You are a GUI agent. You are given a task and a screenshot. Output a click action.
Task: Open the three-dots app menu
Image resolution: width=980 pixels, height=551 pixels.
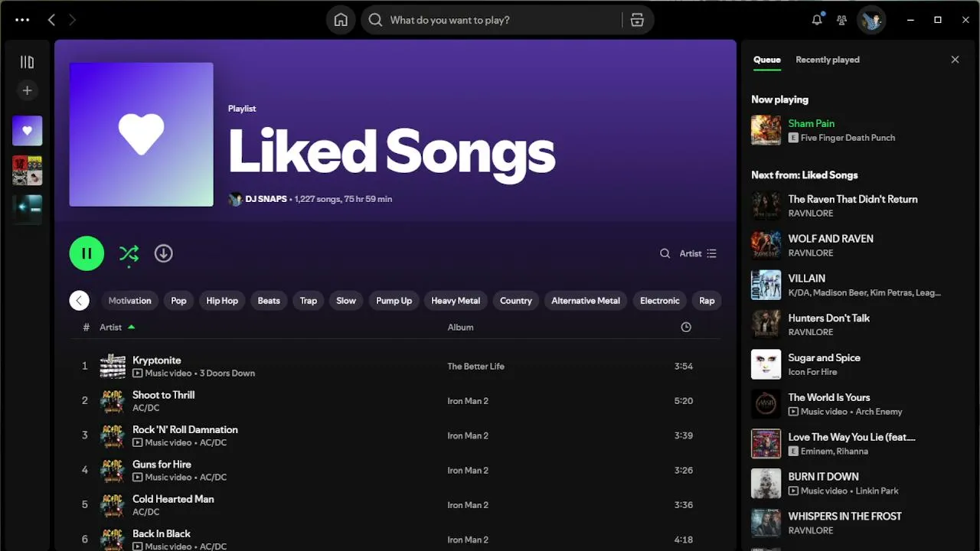click(x=22, y=20)
